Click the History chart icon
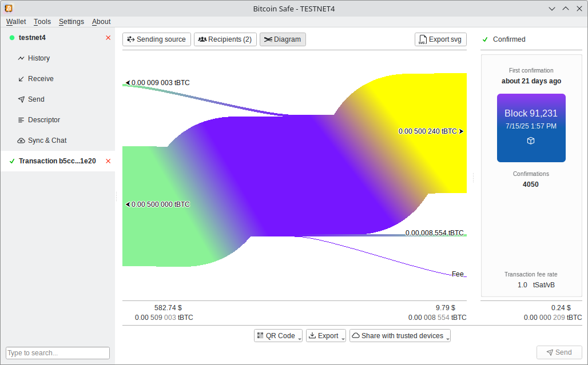The image size is (588, 365). 21,58
